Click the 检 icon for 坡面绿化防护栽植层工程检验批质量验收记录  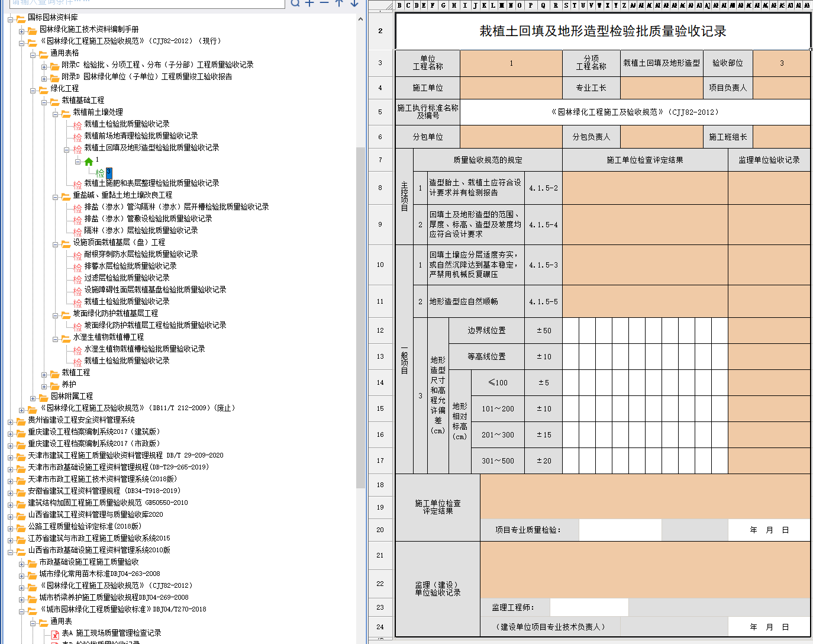(x=78, y=326)
